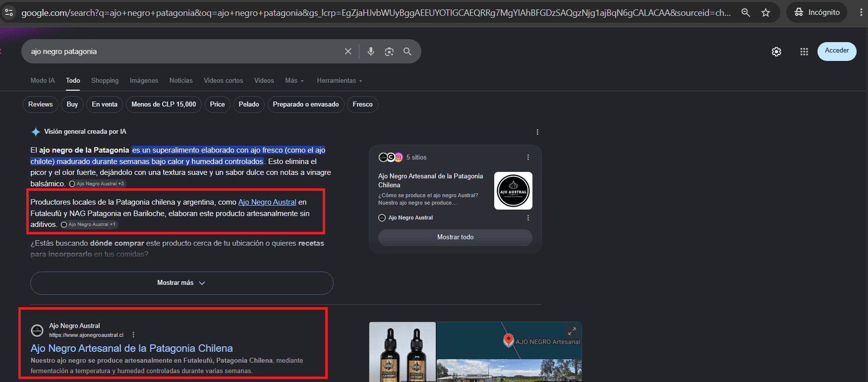Click the Ajo Austral logo thumbnail
Viewport: 868px width, 382px height.
point(513,191)
